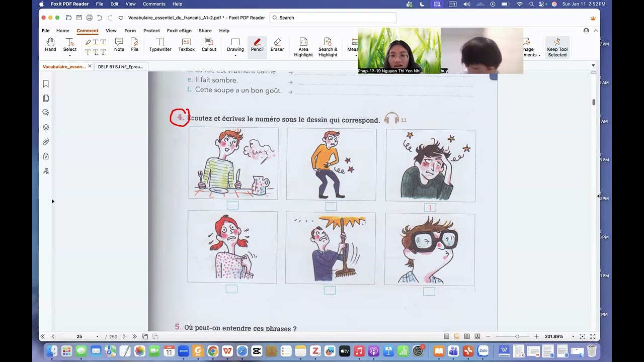
Task: Click the page number field showing 25
Action: (79, 336)
